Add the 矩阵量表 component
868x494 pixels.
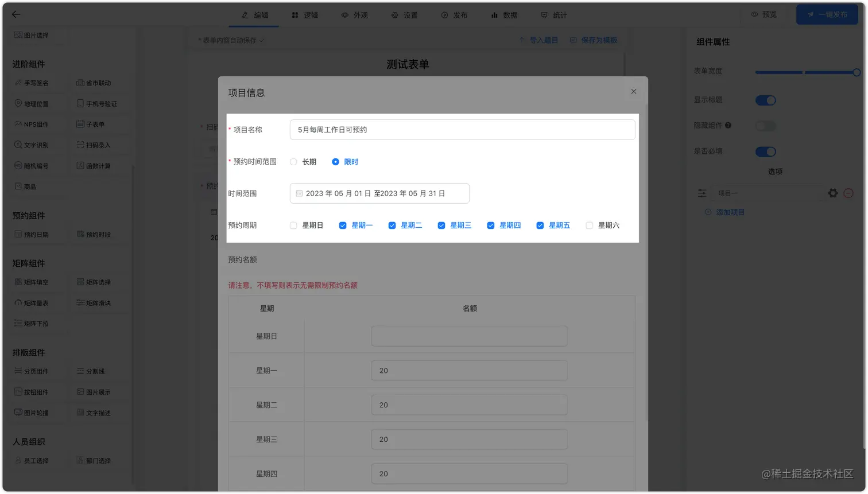pos(32,303)
